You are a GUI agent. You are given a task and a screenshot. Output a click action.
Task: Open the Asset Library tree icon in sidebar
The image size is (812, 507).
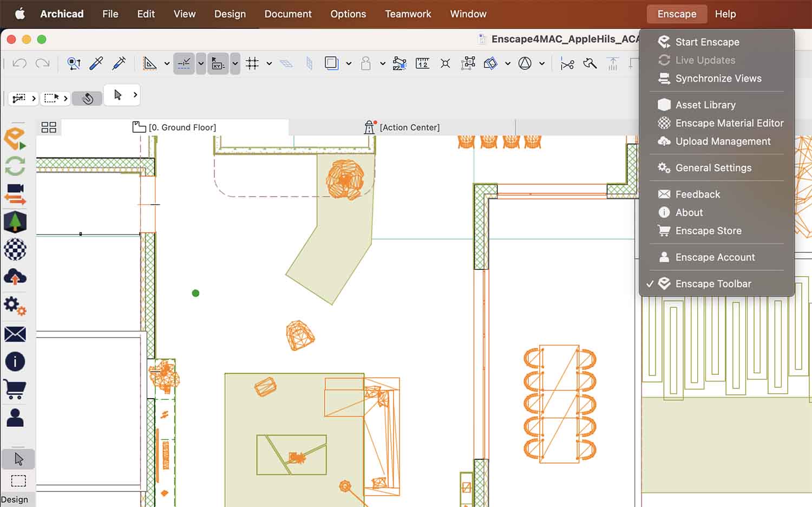coord(15,222)
